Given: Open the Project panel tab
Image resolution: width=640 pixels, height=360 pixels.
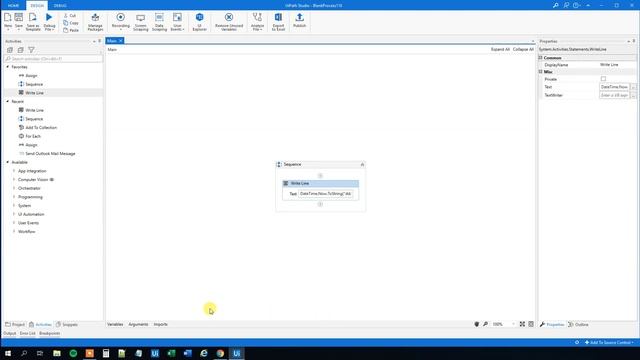Looking at the screenshot, I should click(15, 324).
